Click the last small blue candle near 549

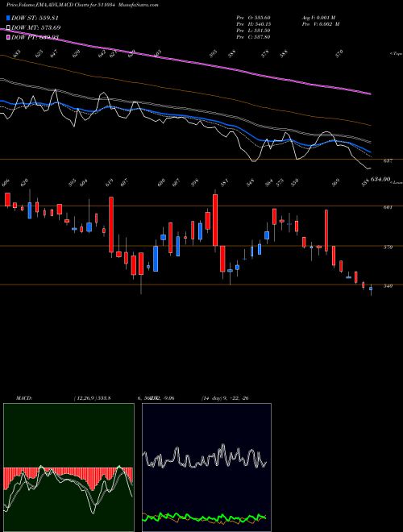tap(371, 289)
